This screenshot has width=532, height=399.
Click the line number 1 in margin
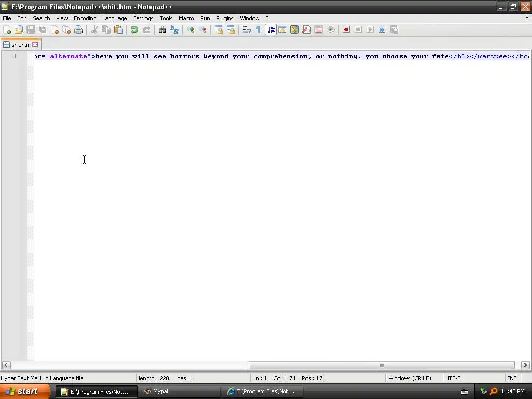15,56
